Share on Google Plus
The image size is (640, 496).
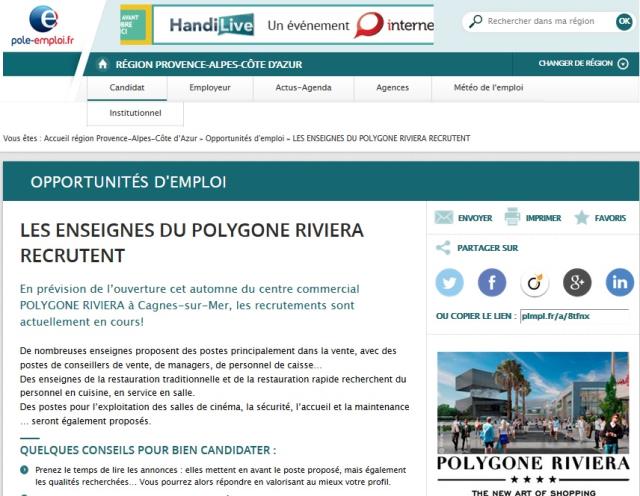click(x=577, y=282)
